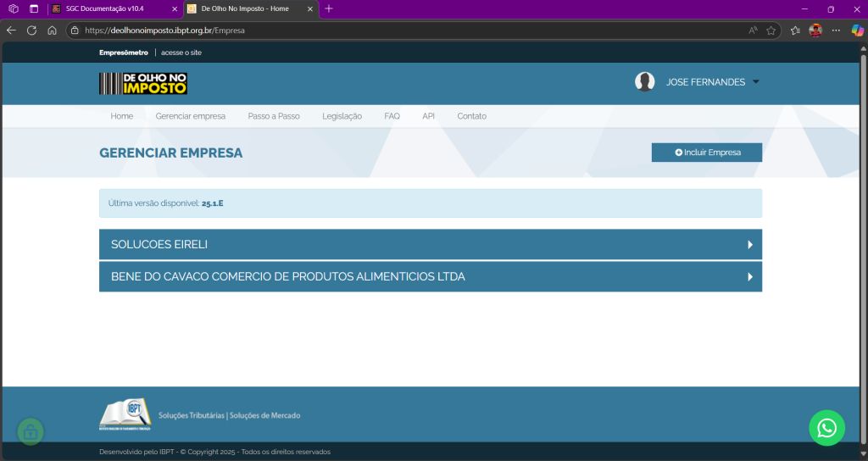Open Gerenciar empresa menu item
868x461 pixels.
(191, 116)
